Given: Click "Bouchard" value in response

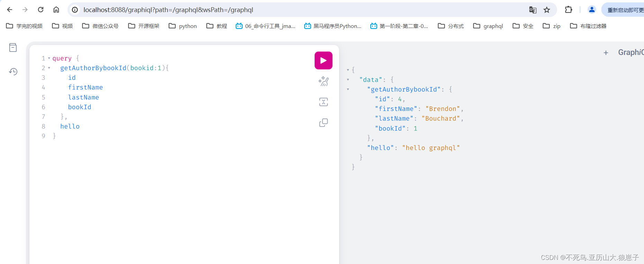Looking at the screenshot, I should [x=441, y=119].
